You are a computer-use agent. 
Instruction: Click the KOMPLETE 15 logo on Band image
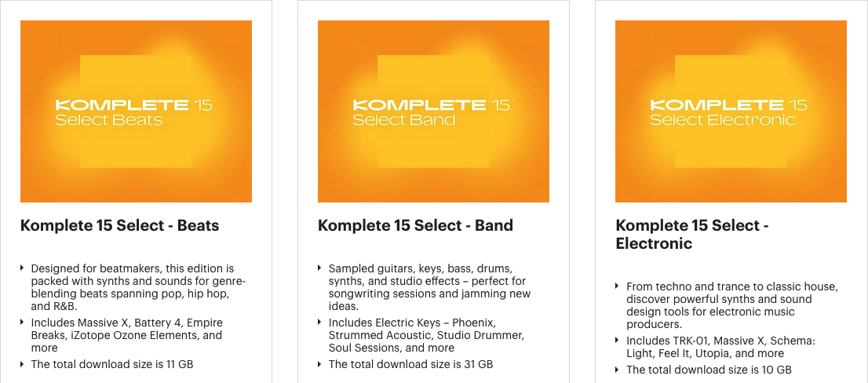click(x=432, y=104)
